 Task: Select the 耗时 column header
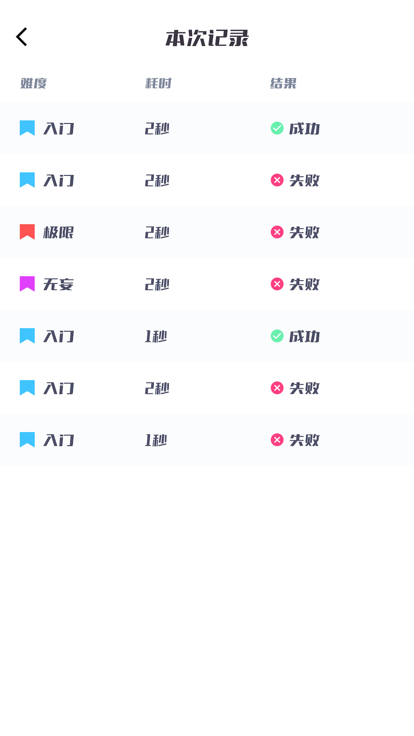coord(158,84)
